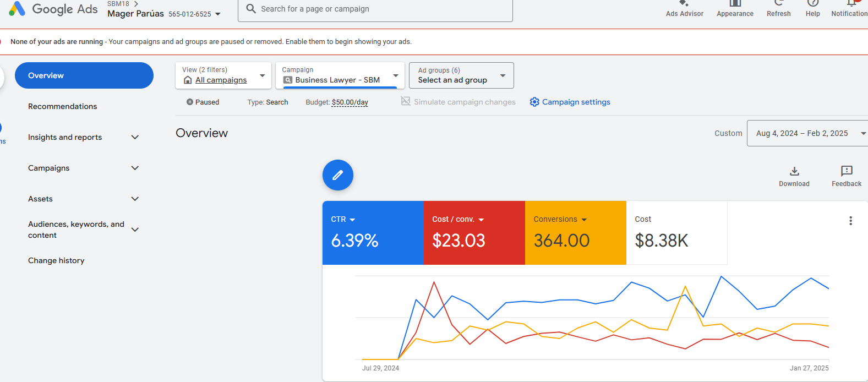This screenshot has width=868, height=382.
Task: Select the blue CTR scorecard tile
Action: (x=373, y=233)
